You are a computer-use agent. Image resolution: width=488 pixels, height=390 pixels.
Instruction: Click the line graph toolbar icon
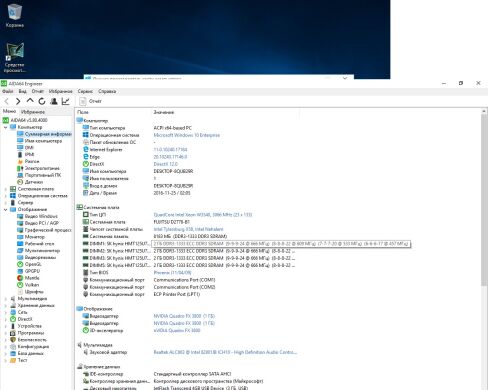[x=66, y=101]
